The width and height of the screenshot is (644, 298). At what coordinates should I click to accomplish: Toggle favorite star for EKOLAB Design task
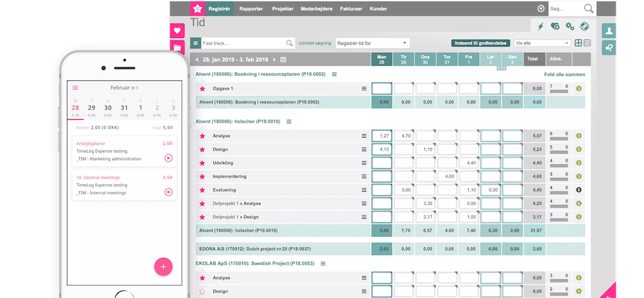click(x=202, y=291)
